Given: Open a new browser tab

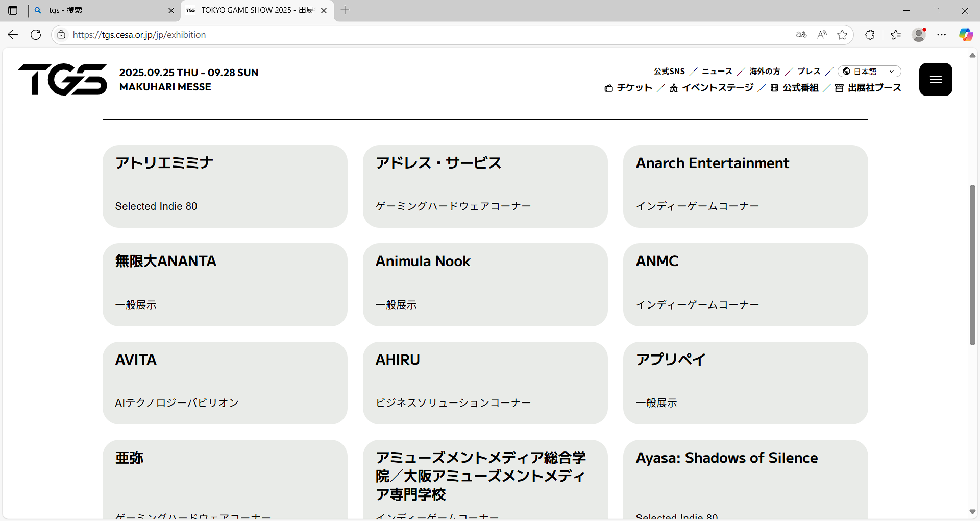Looking at the screenshot, I should click(x=345, y=10).
